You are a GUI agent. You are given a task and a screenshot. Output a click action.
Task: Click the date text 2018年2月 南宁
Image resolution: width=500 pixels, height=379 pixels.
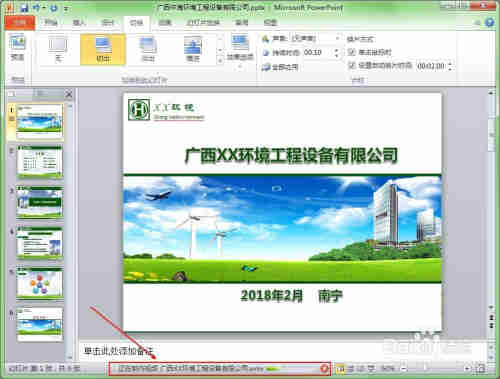pos(292,296)
